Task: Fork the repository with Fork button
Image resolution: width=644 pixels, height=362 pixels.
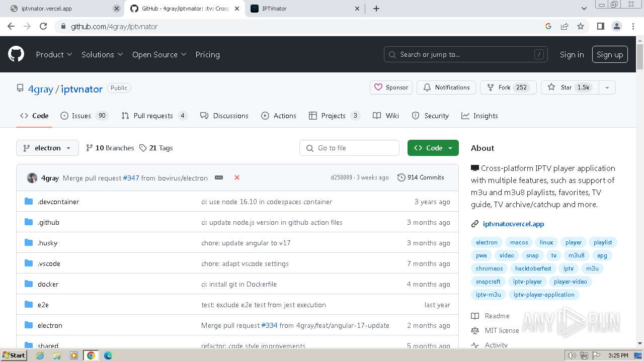Action: [x=508, y=87]
